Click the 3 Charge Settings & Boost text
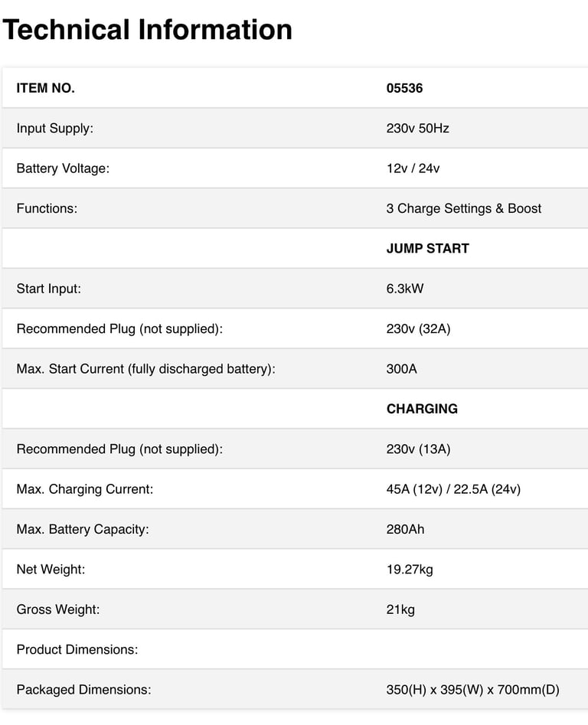588x725 pixels. pyautogui.click(x=464, y=208)
